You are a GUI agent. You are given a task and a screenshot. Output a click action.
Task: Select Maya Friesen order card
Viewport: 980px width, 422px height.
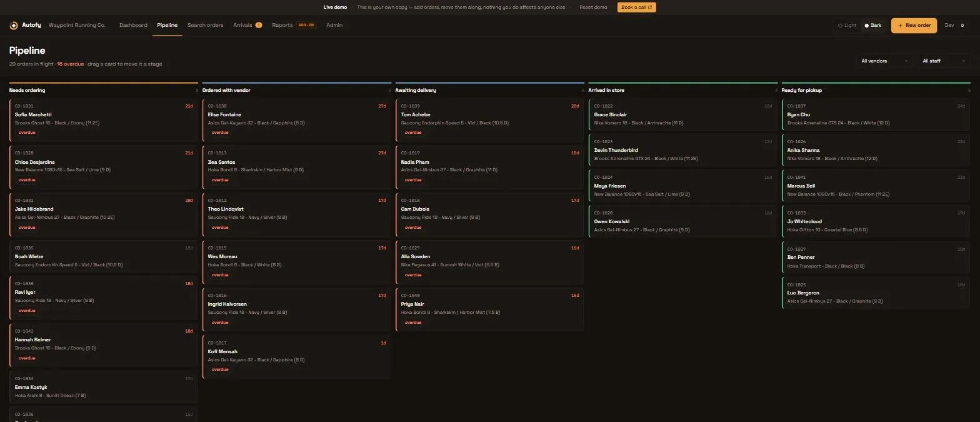[x=683, y=185]
